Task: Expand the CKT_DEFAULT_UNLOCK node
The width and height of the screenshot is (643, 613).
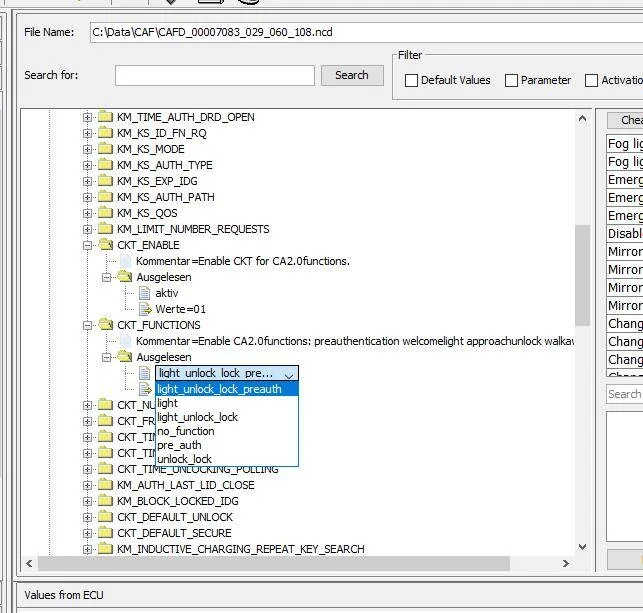Action: tap(87, 518)
